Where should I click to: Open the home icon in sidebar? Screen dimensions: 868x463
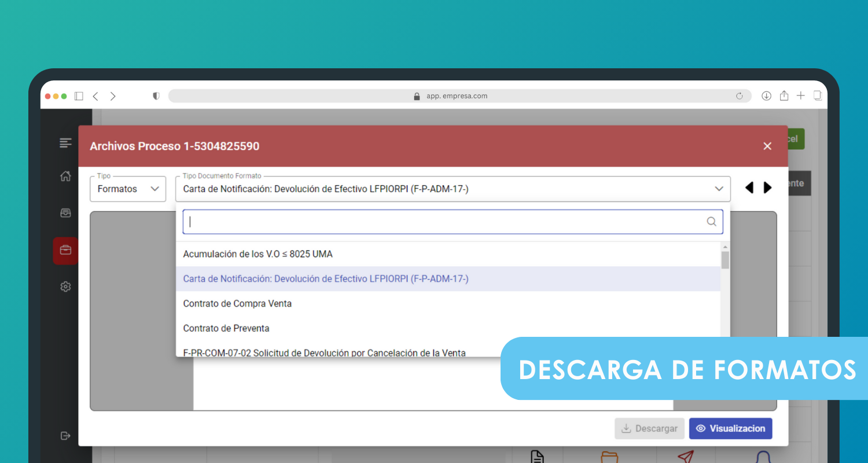[65, 177]
